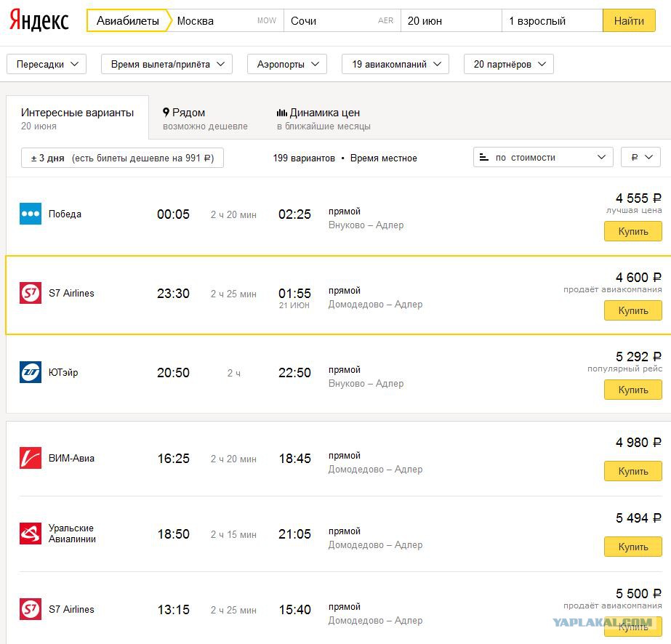Image resolution: width=671 pixels, height=644 pixels.
Task: Click the Время местное label
Action: tap(383, 158)
